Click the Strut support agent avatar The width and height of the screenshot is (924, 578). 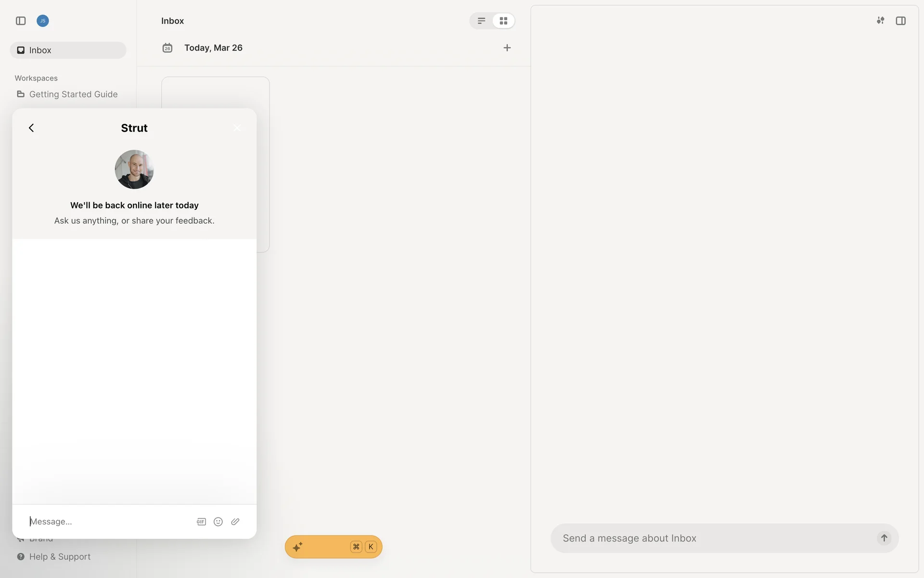[x=134, y=169]
